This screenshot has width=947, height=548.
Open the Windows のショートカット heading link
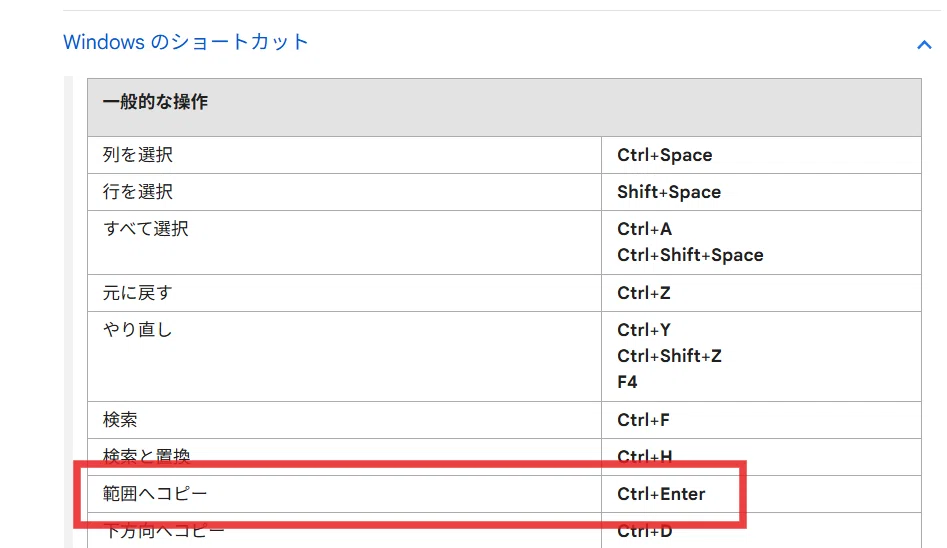(x=186, y=42)
